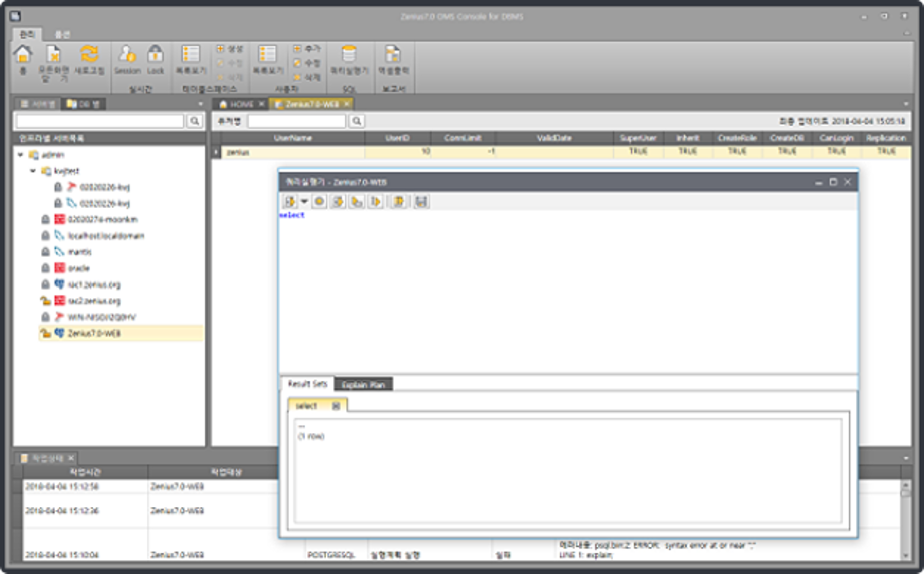Viewport: 924px width, 574px height.
Task: Click the unlocked padlock icon beside rac2.zenius.org
Action: click(x=45, y=301)
